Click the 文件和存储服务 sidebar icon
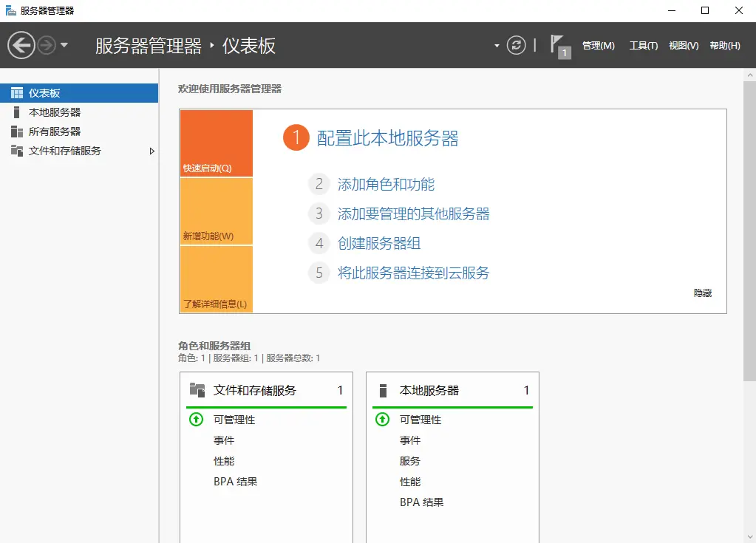Image resolution: width=756 pixels, height=543 pixels. tap(17, 151)
